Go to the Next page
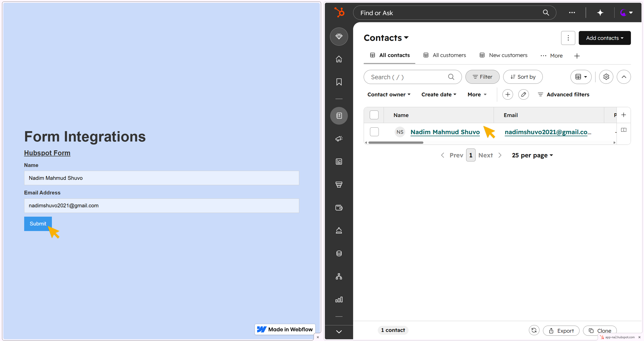This screenshot has height=341, width=644. click(490, 155)
